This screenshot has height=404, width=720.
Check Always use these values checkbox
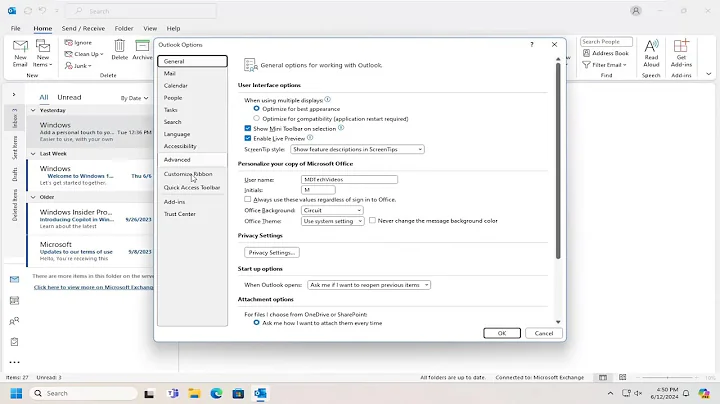click(248, 199)
